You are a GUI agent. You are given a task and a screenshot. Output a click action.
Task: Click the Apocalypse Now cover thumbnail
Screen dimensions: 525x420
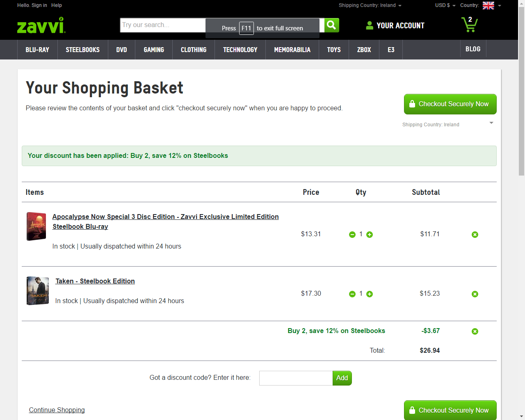click(x=36, y=226)
